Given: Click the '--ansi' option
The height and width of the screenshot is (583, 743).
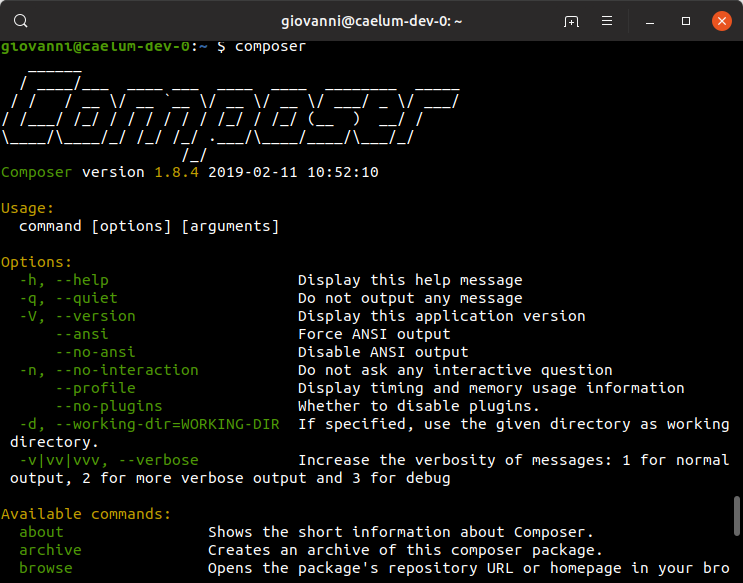Looking at the screenshot, I should [82, 334].
